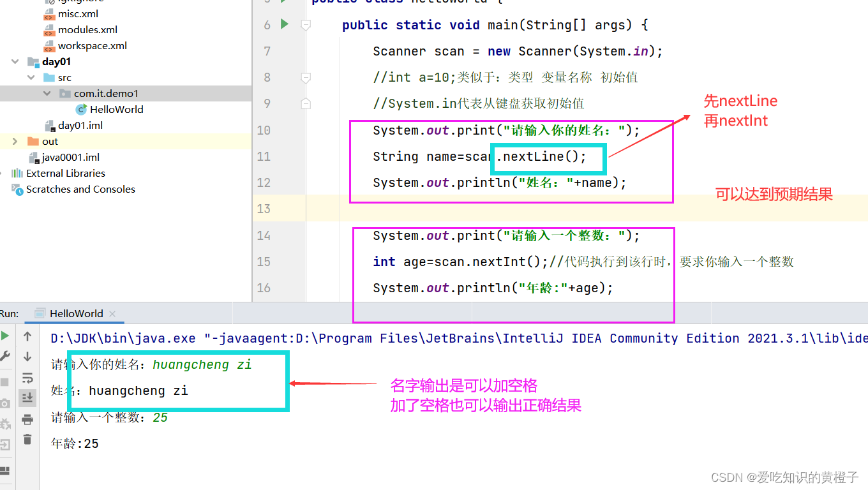Viewport: 868px width, 490px height.
Task: Open misc.xml in the project tree
Action: tap(78, 13)
